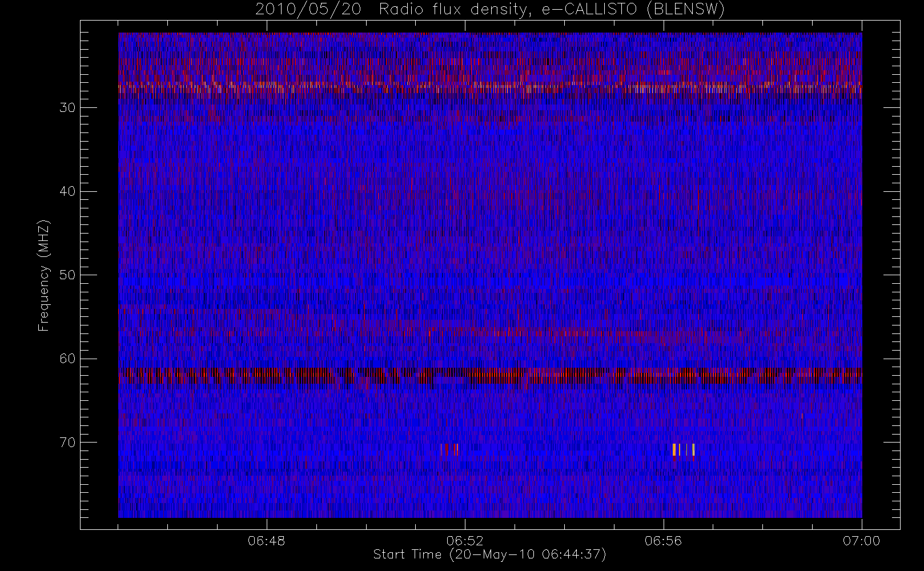Click the 40 frequency tick label
The width and height of the screenshot is (924, 571).
[x=67, y=191]
